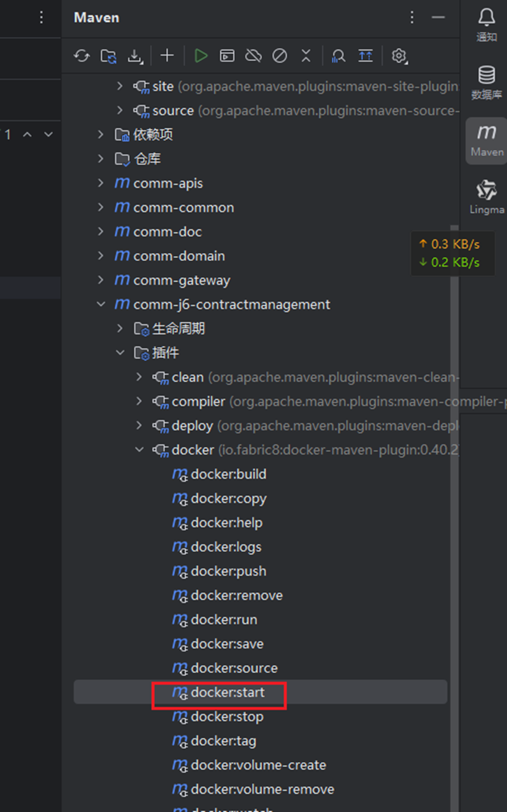Expand comm-domain module
This screenshot has width=507, height=812.
tap(101, 256)
